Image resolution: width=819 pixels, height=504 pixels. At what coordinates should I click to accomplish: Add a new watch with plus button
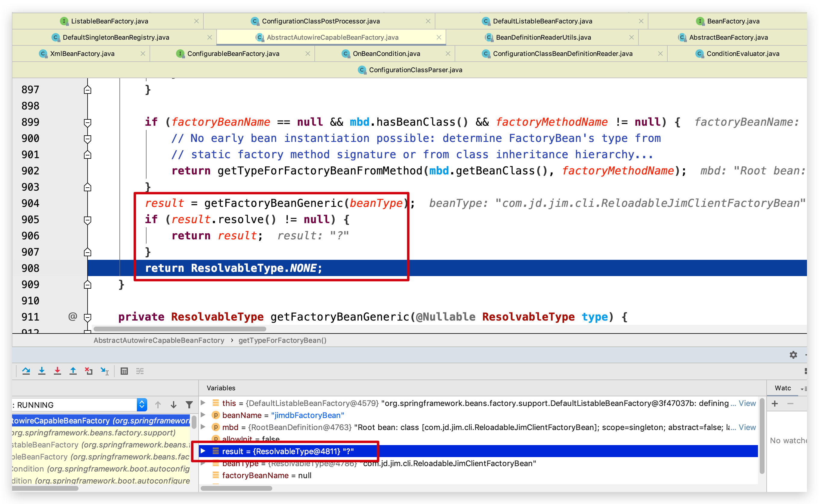point(775,404)
